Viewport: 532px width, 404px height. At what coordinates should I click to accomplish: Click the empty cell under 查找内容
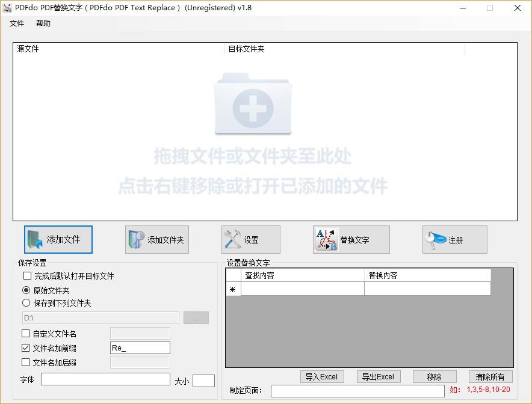[302, 289]
